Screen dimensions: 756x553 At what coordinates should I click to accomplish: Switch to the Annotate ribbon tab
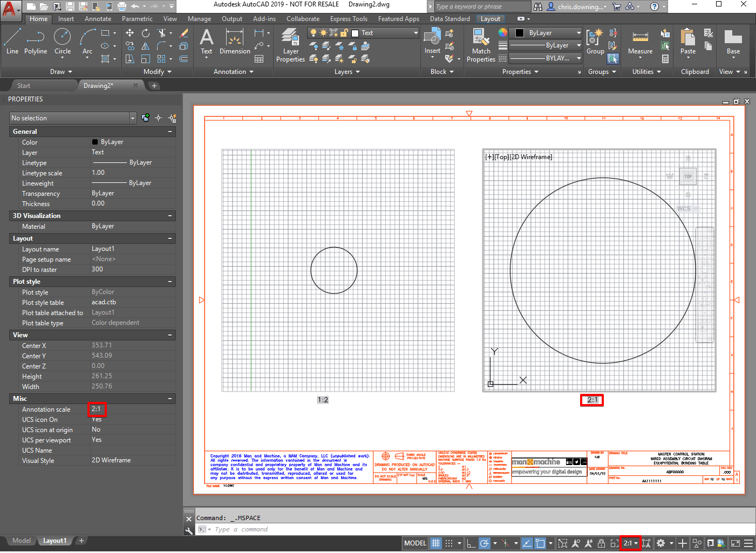[98, 19]
